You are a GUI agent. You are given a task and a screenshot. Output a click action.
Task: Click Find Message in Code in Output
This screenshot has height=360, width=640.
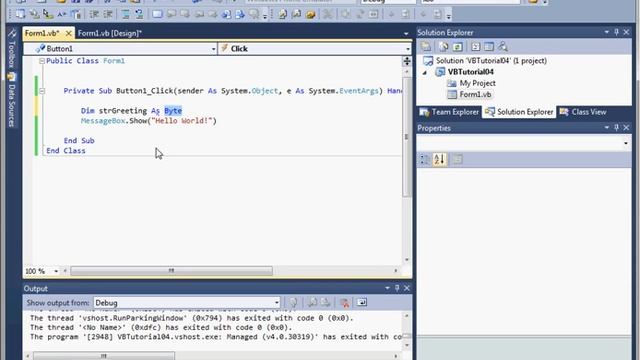click(x=293, y=302)
